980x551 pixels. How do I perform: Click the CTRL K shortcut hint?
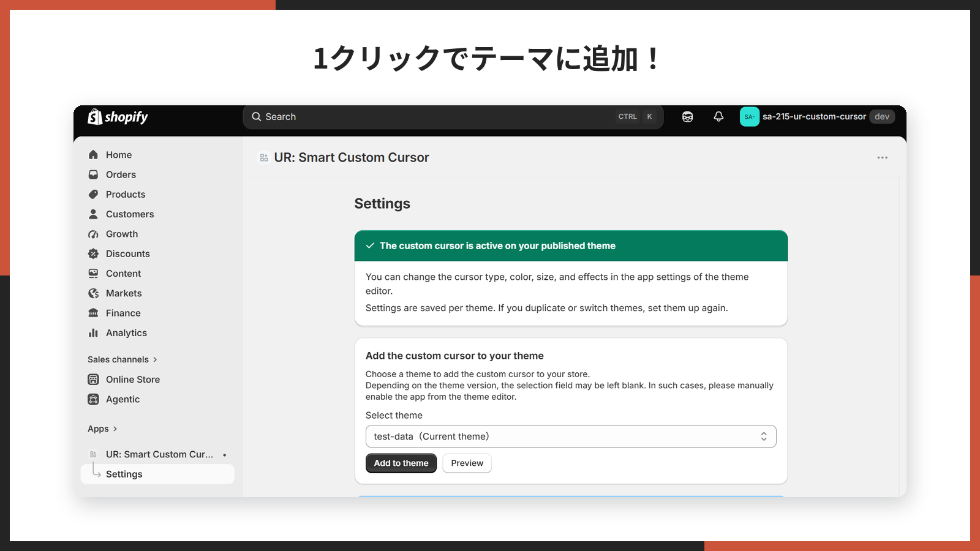[x=636, y=117]
